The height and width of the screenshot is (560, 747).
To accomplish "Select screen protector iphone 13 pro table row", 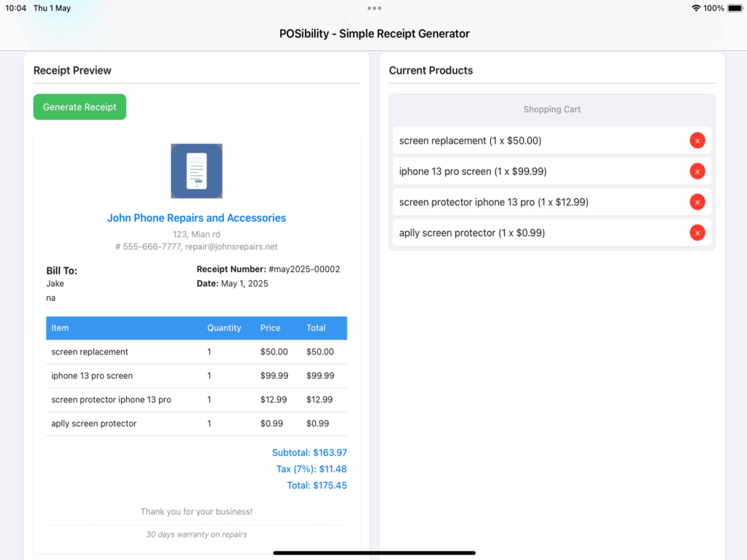I will click(x=196, y=400).
